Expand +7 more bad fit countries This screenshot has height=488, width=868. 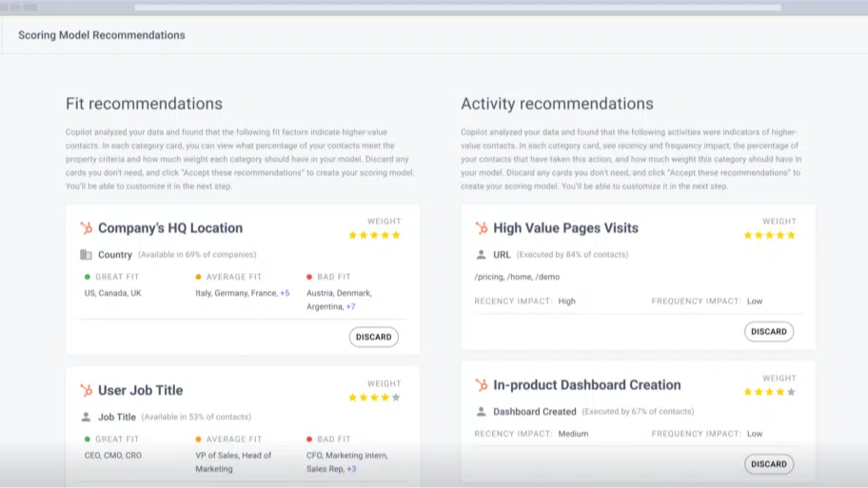(x=350, y=306)
